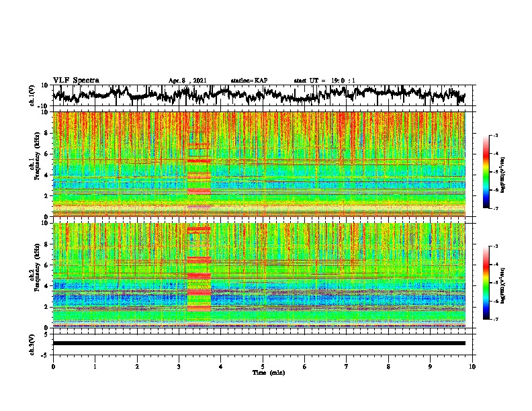
Task: Click the "1" tick on time axis
Action: (95, 367)
